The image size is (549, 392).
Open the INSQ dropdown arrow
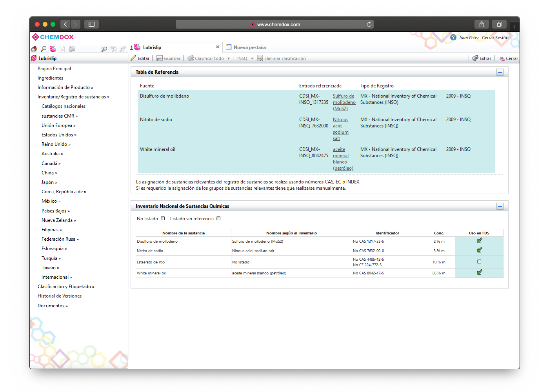(x=252, y=58)
